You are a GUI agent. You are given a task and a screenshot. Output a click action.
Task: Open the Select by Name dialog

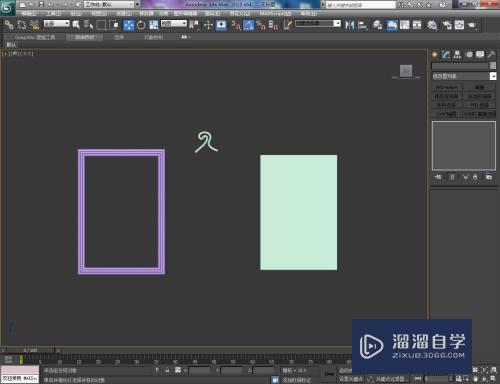(x=88, y=24)
